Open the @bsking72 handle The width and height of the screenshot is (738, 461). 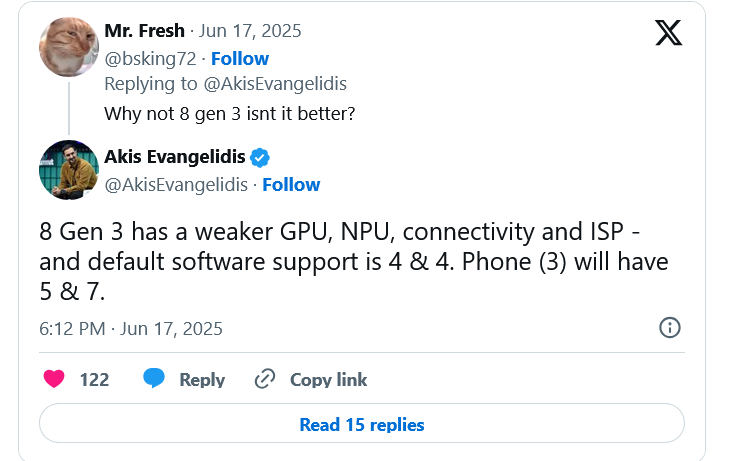[150, 59]
